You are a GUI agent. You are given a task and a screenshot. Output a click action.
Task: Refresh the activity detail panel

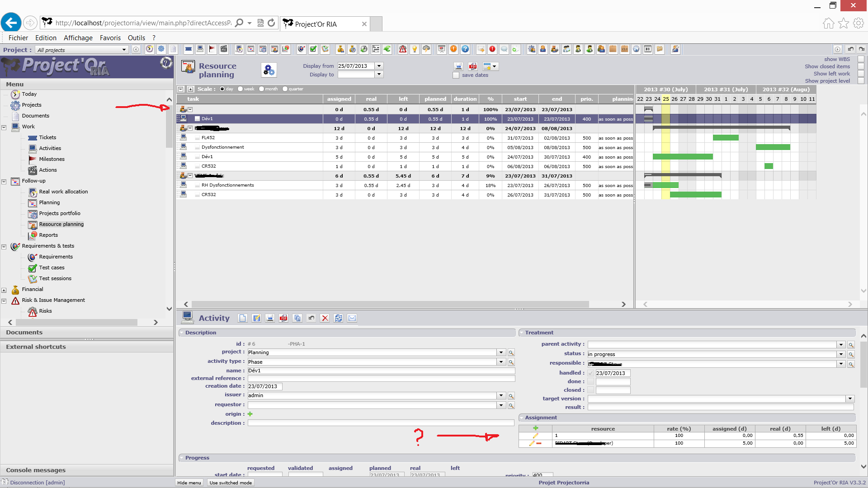(x=338, y=318)
